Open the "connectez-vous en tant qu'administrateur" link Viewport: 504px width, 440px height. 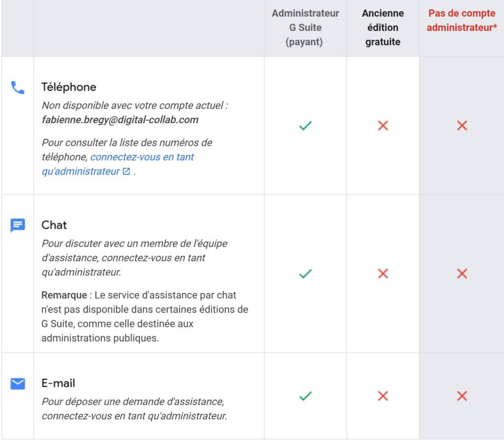pos(142,157)
